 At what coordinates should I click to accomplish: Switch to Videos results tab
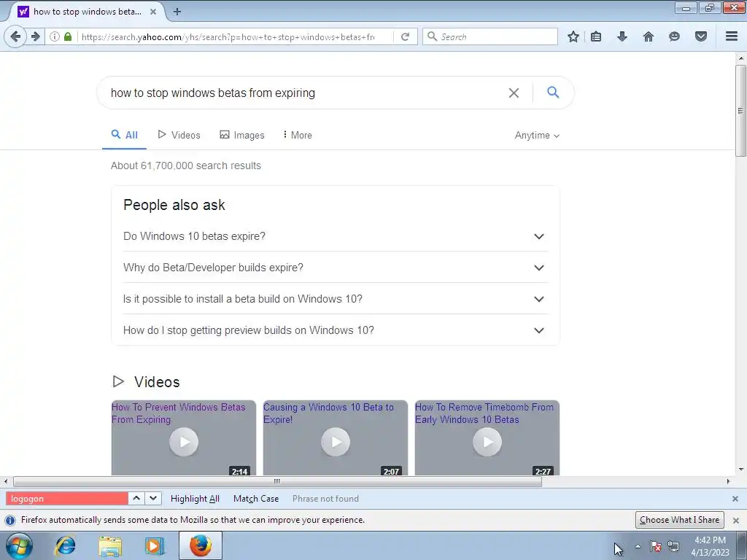pos(179,135)
